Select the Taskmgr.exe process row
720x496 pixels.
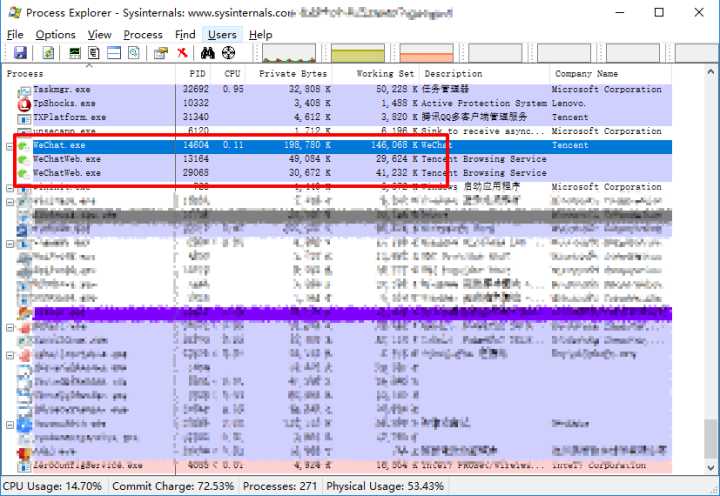click(x=344, y=90)
